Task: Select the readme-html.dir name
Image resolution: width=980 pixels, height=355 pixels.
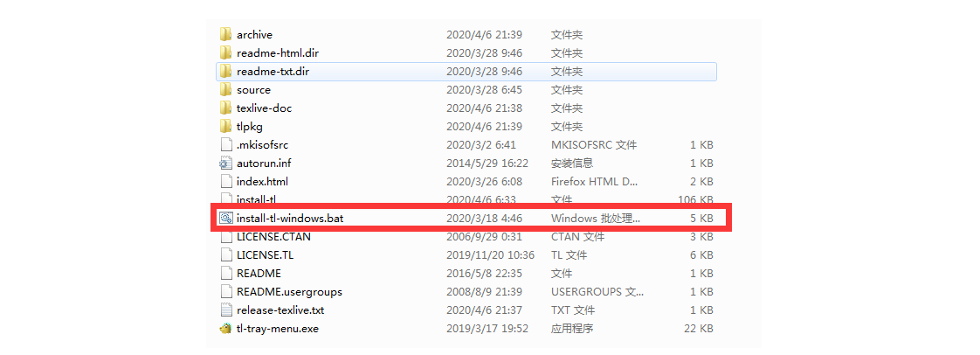Action: pos(278,53)
